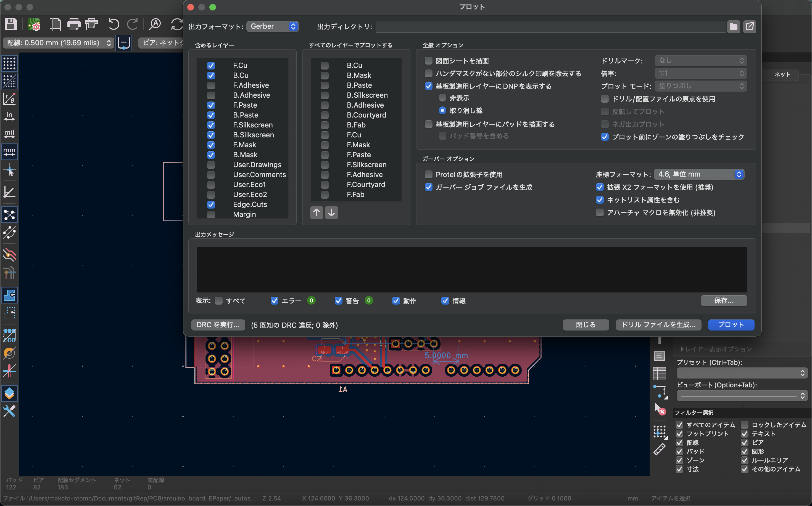
Task: Click the Undo arrow icon
Action: (114, 25)
